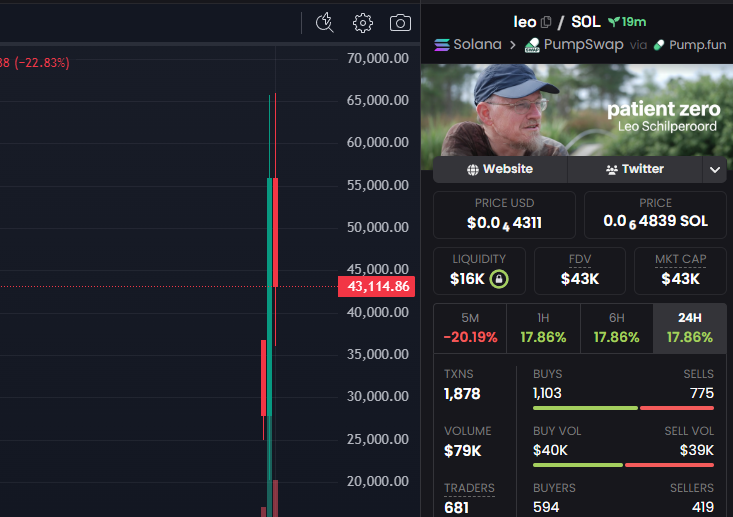Click the BUYS count 1,103
733x517 pixels.
547,394
